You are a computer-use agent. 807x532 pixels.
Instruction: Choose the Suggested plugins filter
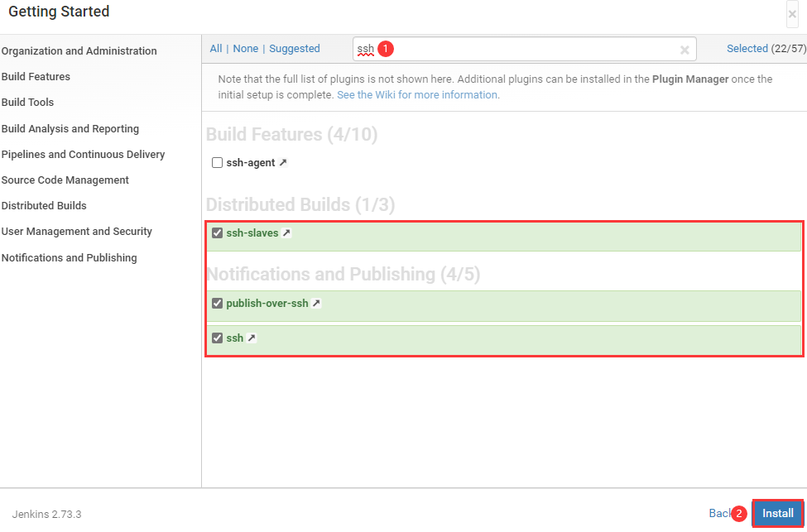pyautogui.click(x=295, y=49)
